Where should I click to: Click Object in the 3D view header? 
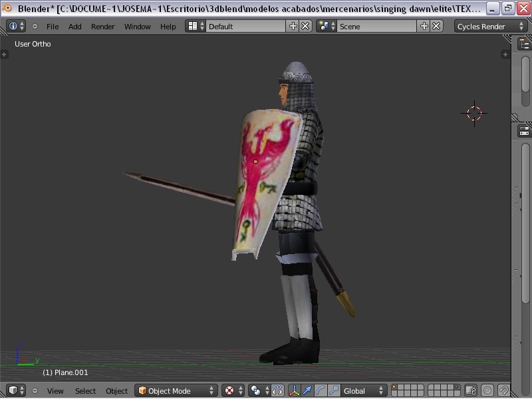pos(116,390)
